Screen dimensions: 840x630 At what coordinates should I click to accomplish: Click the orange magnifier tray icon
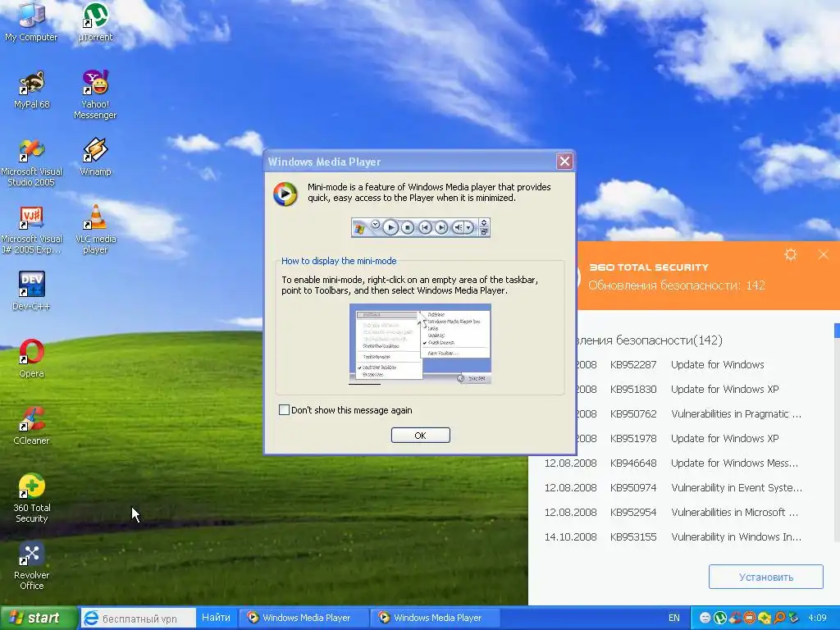pyautogui.click(x=779, y=618)
